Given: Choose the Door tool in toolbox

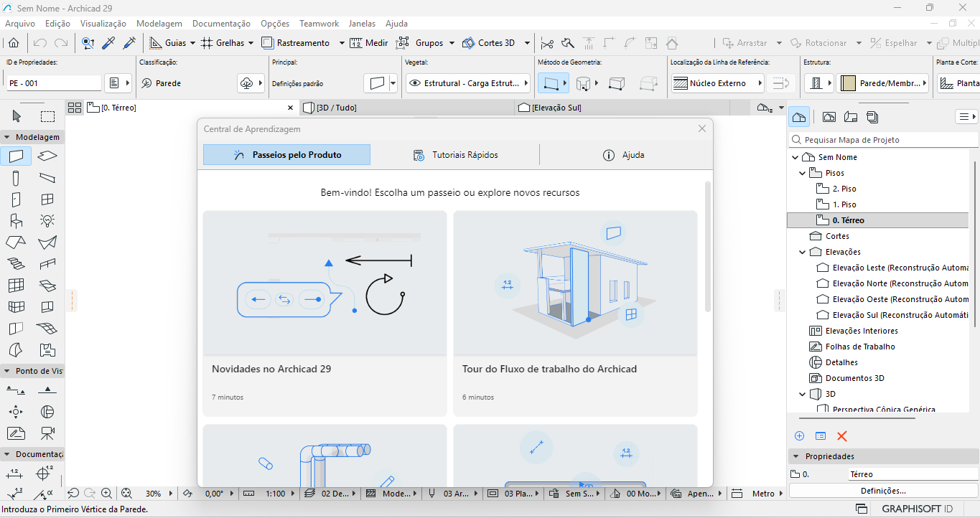Looking at the screenshot, I should click(x=17, y=199).
